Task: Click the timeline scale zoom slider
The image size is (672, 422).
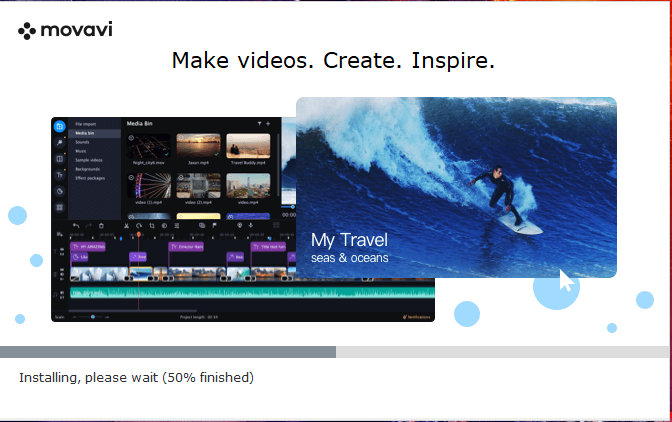Action: coord(93,317)
